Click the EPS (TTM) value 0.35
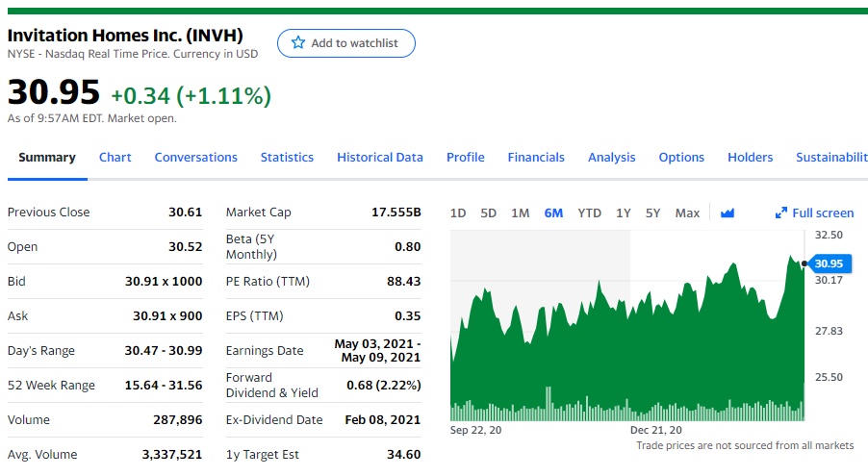Screen dimensions: 868x476 (x=407, y=316)
